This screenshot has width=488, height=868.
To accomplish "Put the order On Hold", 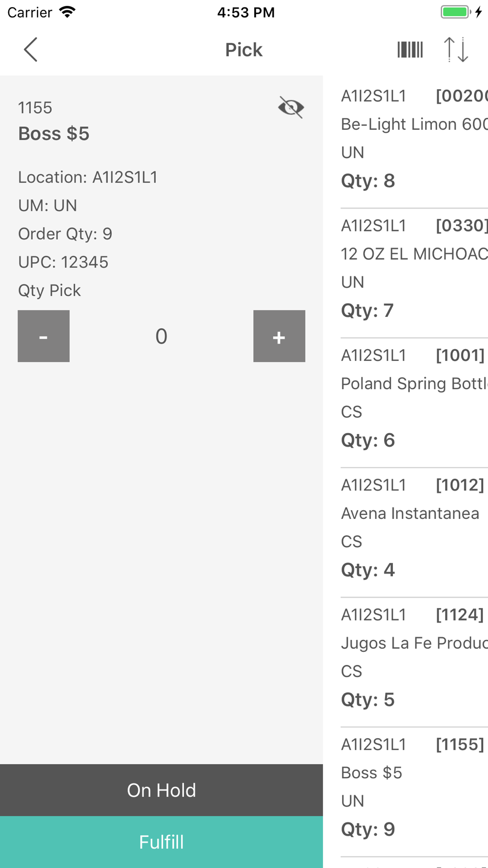I will point(162,790).
